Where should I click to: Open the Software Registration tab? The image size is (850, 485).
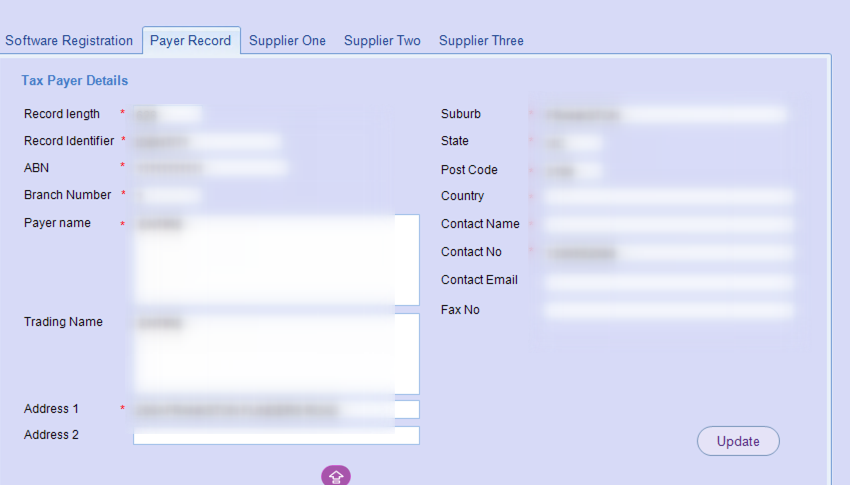[69, 41]
